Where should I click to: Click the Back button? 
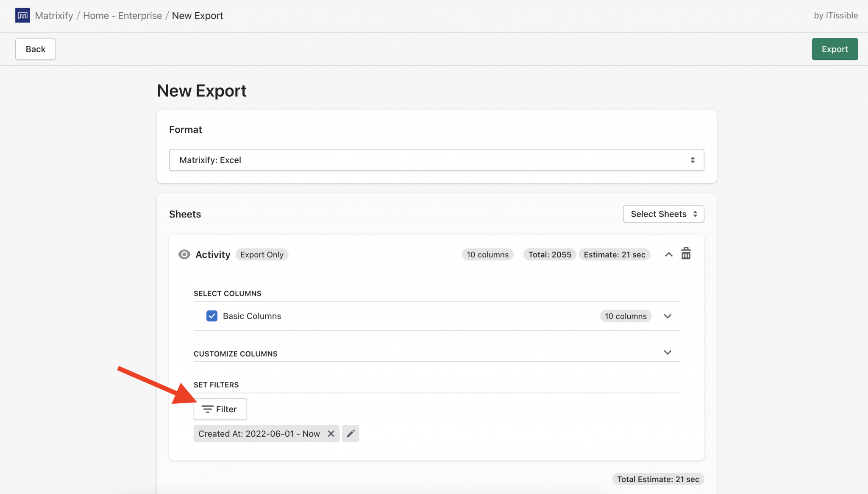[x=35, y=49]
